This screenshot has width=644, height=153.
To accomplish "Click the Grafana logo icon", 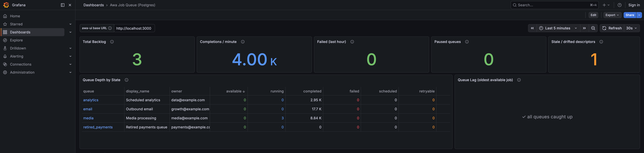I will coord(6,5).
